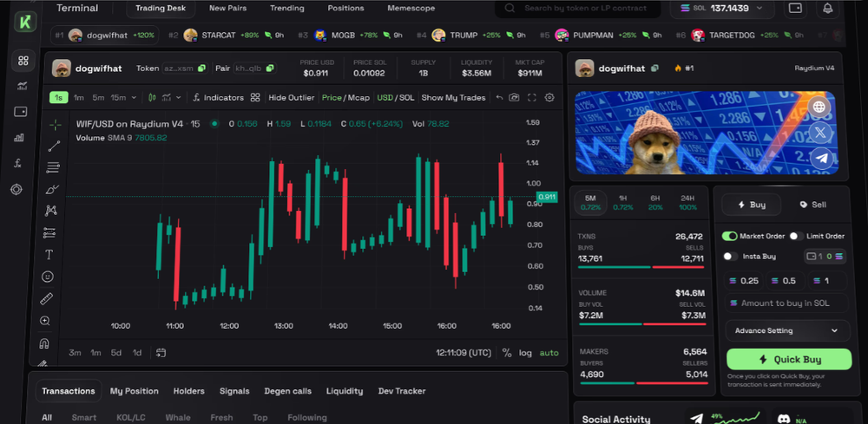Image resolution: width=868 pixels, height=424 pixels.
Task: Undo the last chart action
Action: tap(499, 97)
